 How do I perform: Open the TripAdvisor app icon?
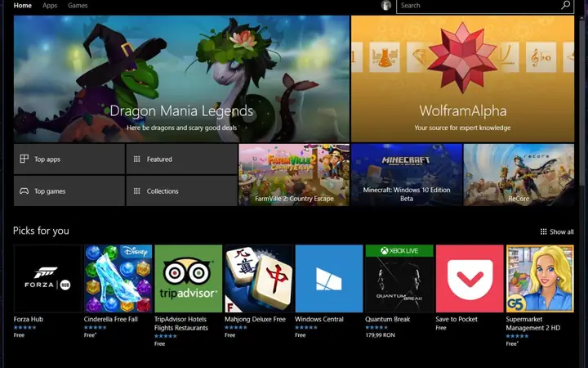pos(188,278)
